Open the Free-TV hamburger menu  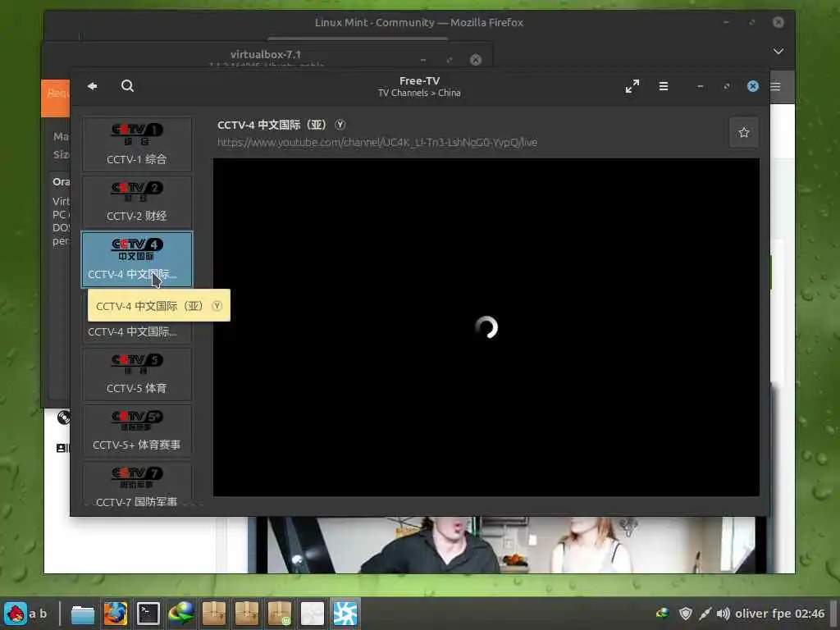[663, 86]
